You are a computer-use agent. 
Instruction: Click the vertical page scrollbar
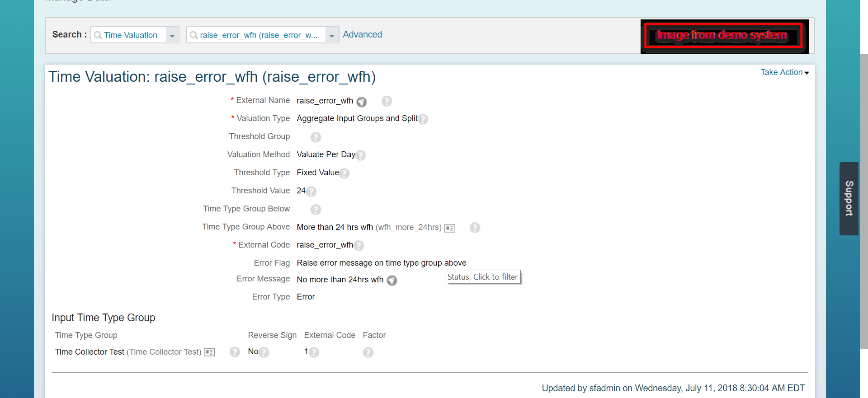click(x=863, y=201)
